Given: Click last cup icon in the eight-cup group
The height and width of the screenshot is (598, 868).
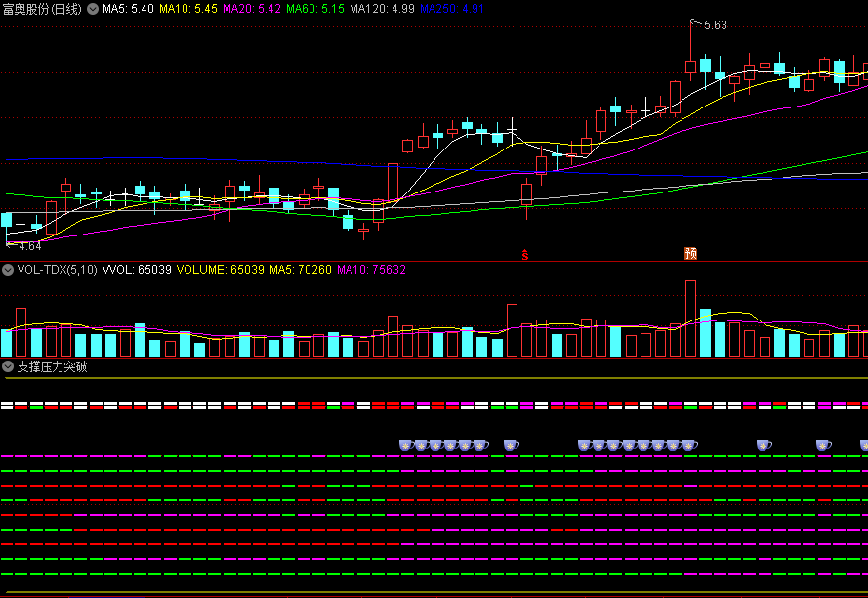Looking at the screenshot, I should click(689, 445).
